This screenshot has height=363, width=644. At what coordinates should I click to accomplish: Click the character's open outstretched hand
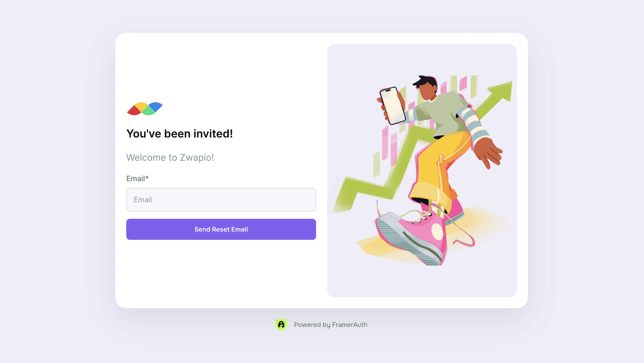488,152
